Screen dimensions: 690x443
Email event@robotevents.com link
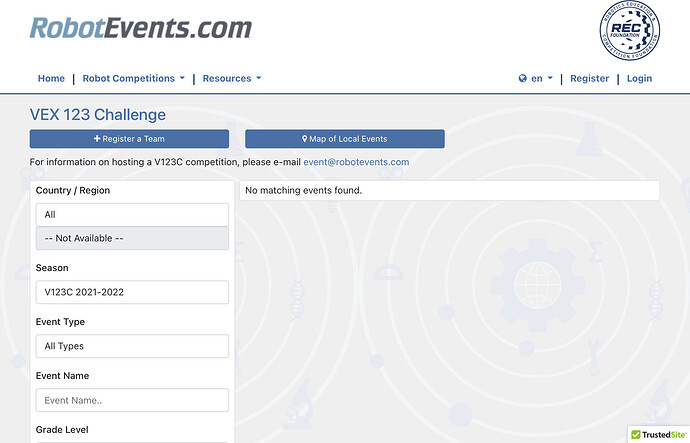(x=356, y=162)
